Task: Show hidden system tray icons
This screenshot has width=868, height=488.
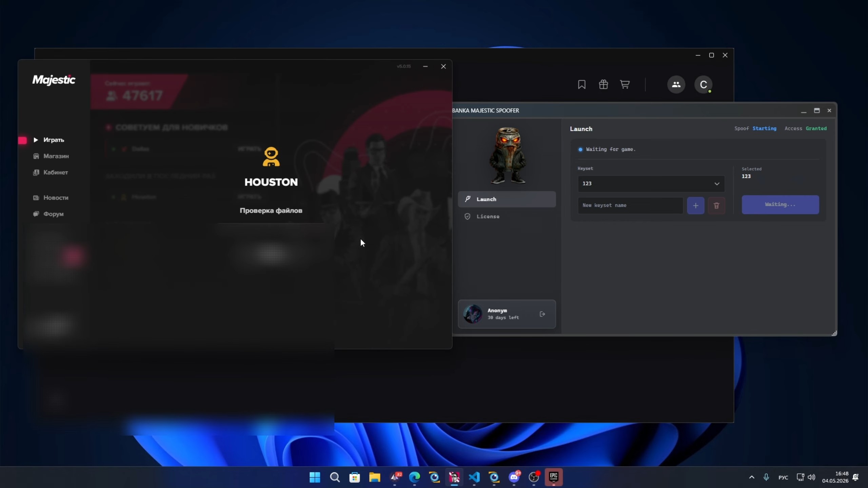Action: pyautogui.click(x=752, y=477)
